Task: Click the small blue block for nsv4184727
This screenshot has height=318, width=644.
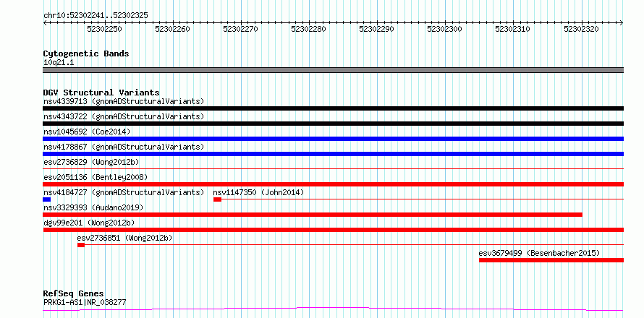Action: [x=46, y=199]
